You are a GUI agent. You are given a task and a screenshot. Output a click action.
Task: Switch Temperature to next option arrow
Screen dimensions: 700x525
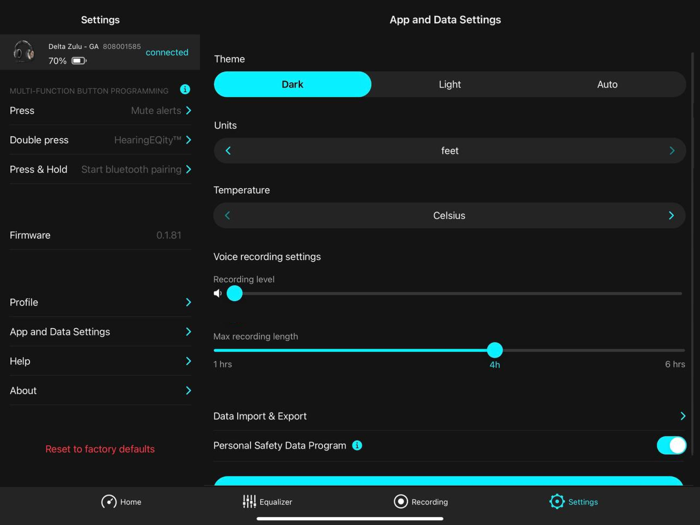[x=671, y=216]
